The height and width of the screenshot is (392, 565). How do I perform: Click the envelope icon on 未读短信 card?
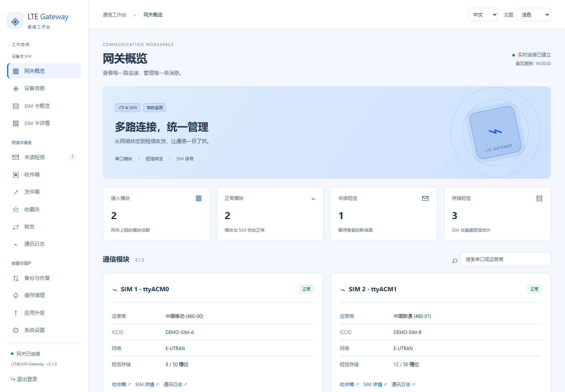[x=425, y=198]
